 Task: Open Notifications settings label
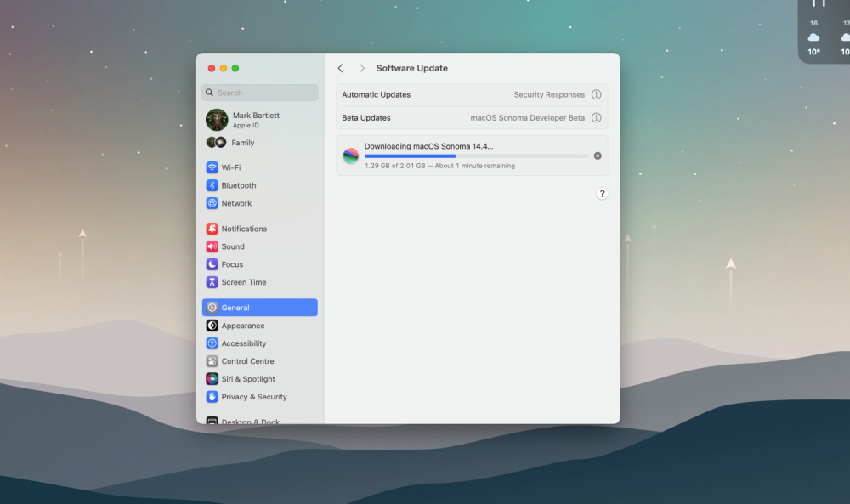pyautogui.click(x=244, y=229)
